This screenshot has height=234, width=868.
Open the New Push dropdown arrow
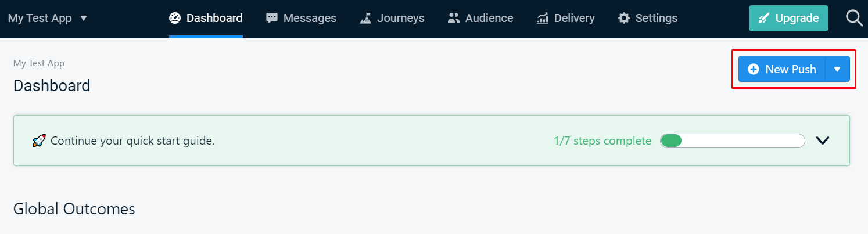837,69
